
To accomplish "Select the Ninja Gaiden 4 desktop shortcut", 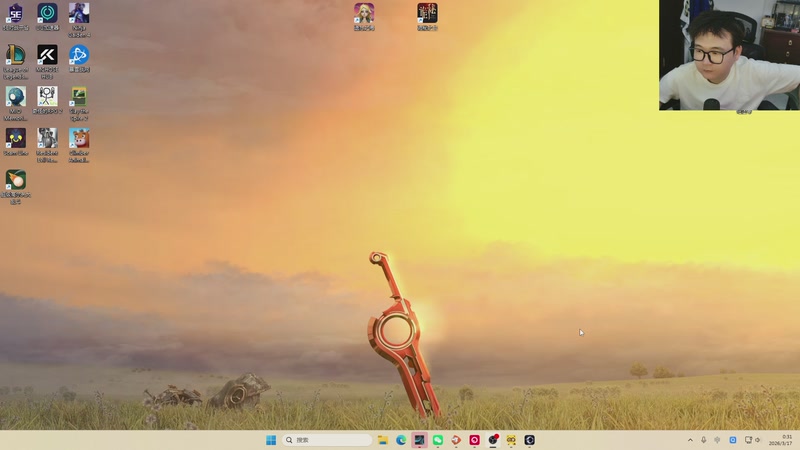I will pyautogui.click(x=79, y=20).
